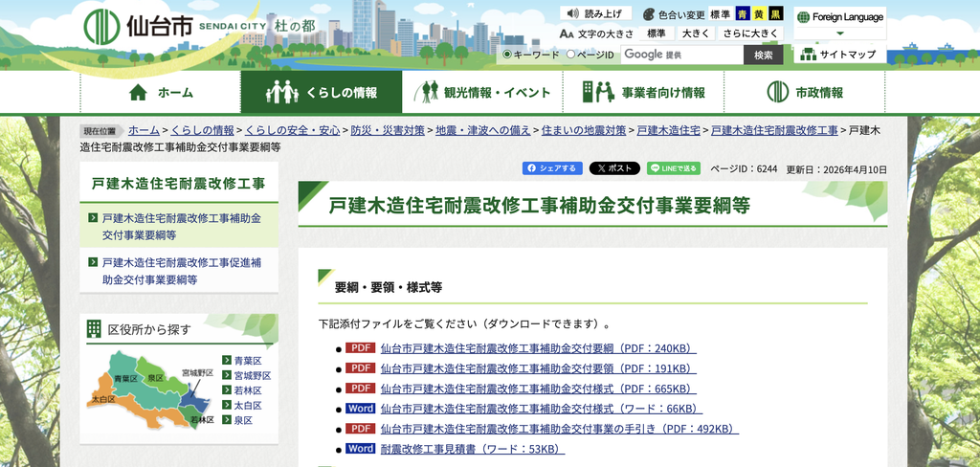Download 補助金交付要綱 PDF (240KB)
980x467 pixels.
538,349
